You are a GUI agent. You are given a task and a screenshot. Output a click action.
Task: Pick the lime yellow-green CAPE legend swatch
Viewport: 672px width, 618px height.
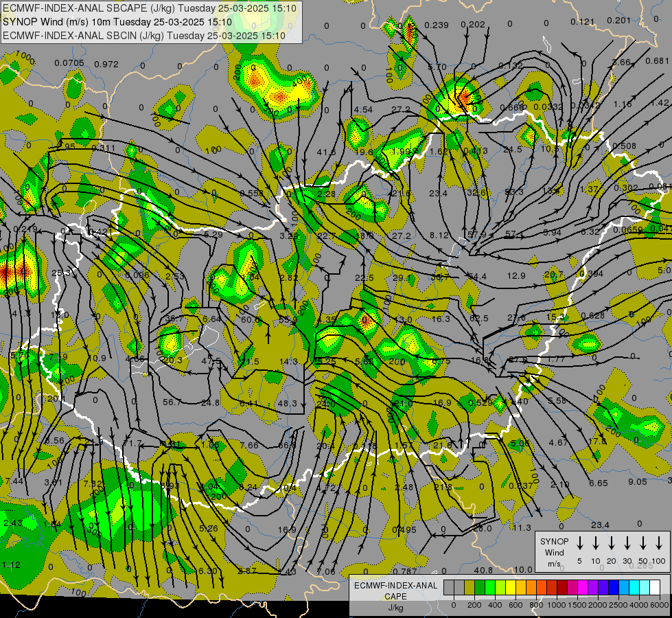[x=500, y=587]
